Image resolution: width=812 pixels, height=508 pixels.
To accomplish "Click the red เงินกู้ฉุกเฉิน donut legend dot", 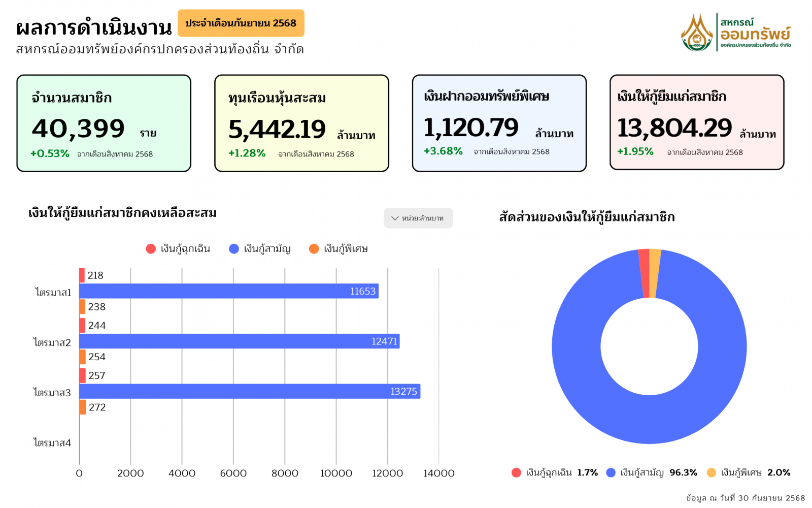I will coord(516,472).
